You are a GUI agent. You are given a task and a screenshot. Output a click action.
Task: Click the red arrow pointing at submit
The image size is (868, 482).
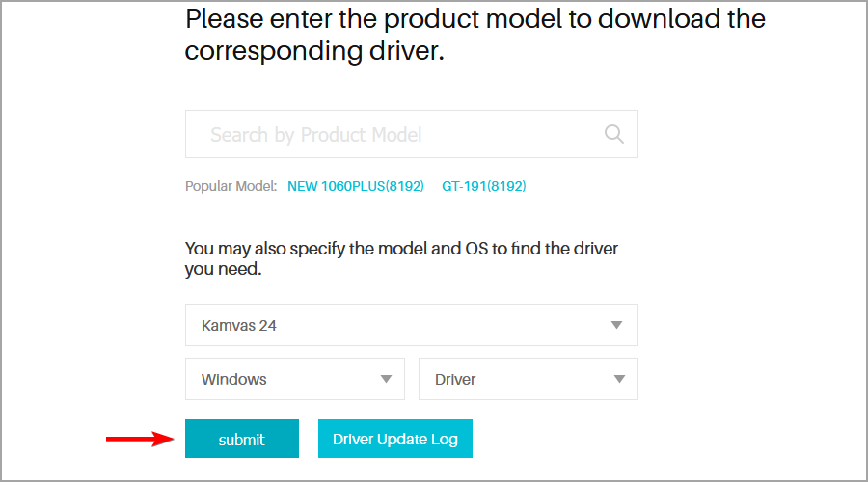click(141, 439)
